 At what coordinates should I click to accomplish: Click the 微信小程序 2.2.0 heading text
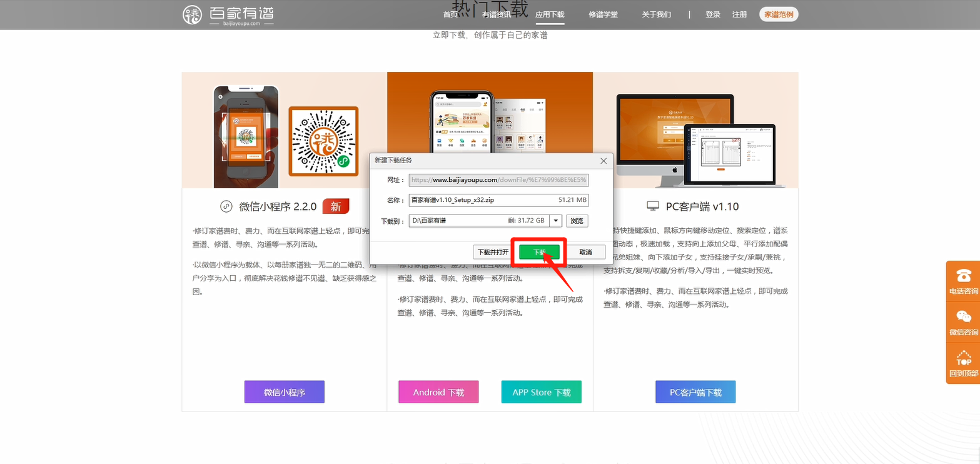(278, 206)
